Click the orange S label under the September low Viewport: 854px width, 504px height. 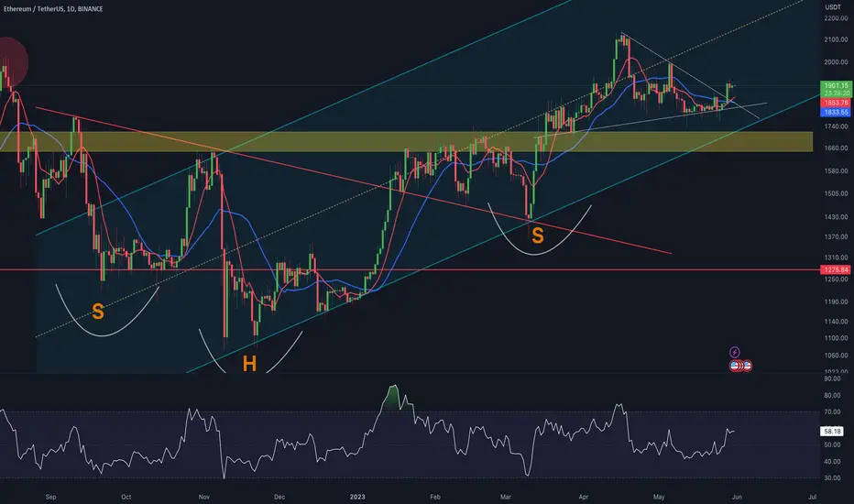pyautogui.click(x=98, y=312)
